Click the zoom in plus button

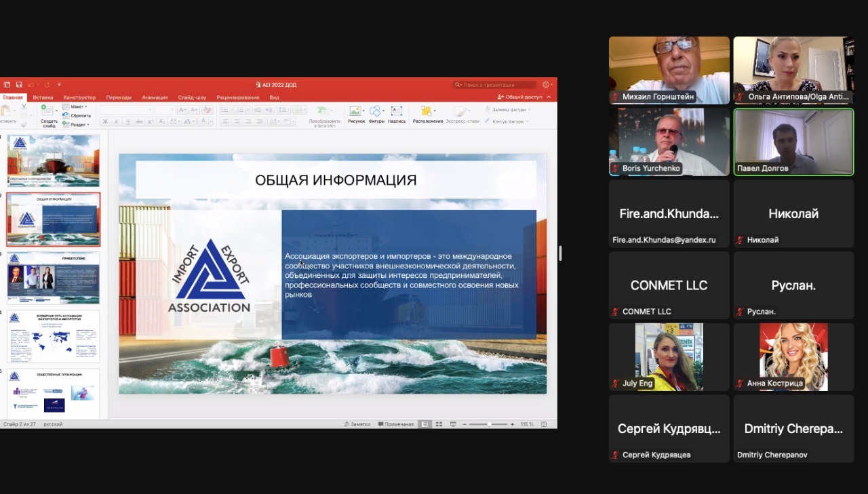[512, 424]
